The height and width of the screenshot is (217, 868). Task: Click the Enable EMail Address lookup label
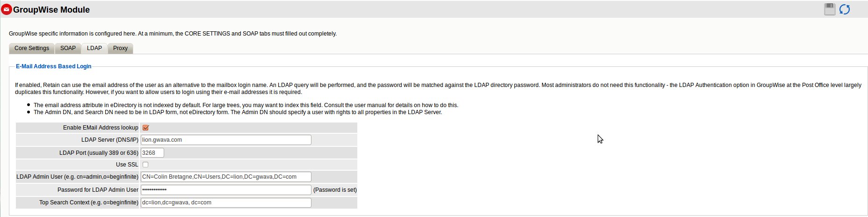coord(101,128)
